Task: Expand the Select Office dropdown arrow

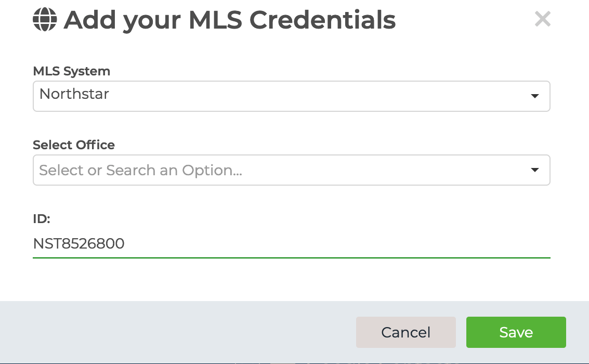Action: click(x=535, y=170)
